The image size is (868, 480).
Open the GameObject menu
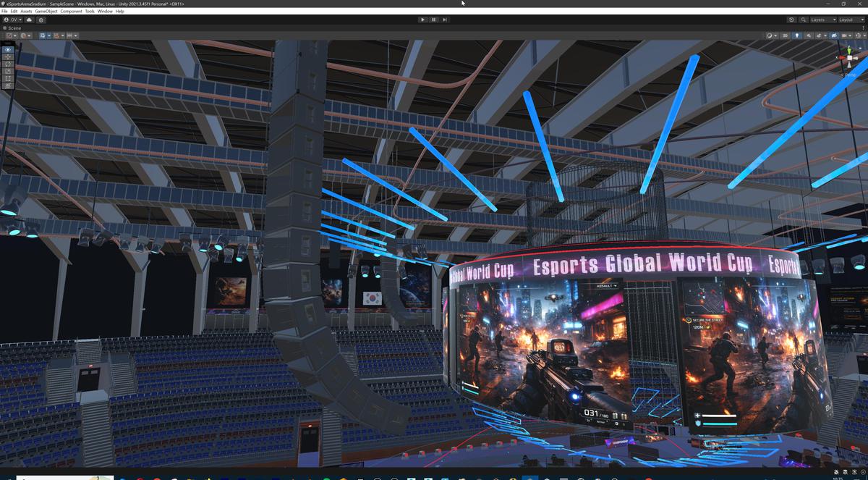pyautogui.click(x=46, y=12)
